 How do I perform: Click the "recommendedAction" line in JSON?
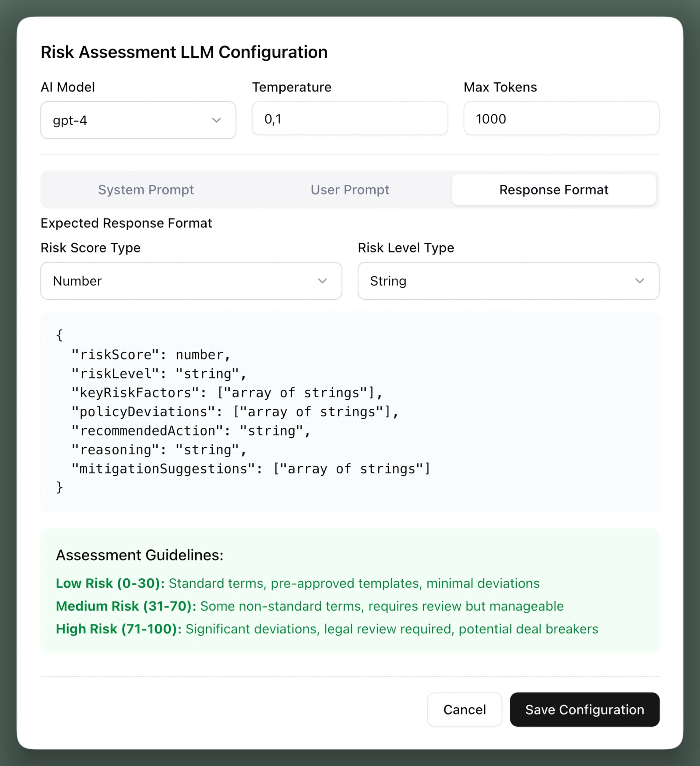(x=191, y=431)
